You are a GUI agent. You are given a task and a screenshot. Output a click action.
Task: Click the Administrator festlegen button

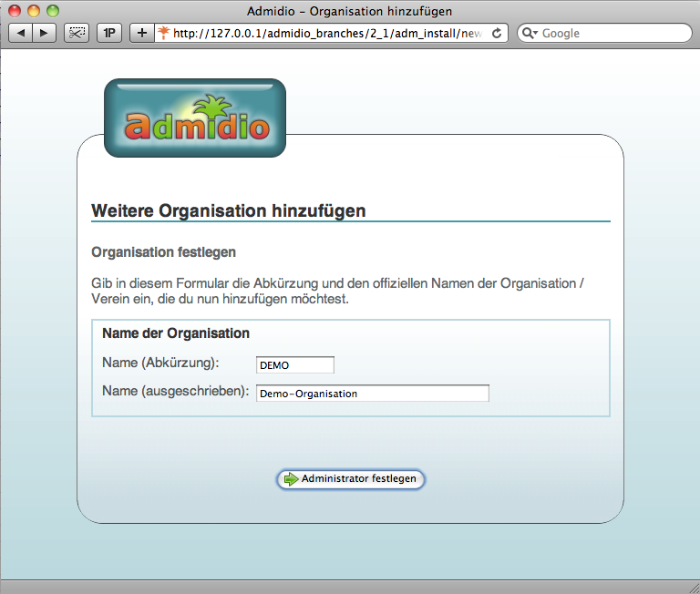[350, 479]
